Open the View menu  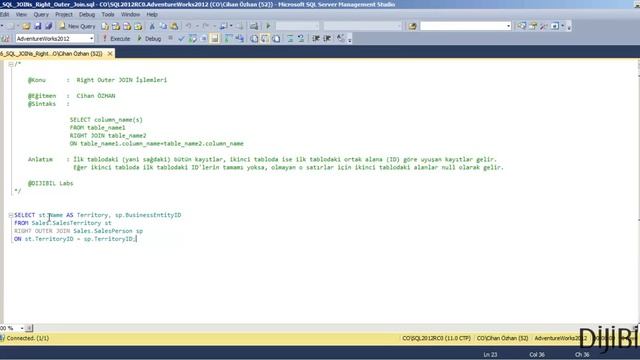21,14
